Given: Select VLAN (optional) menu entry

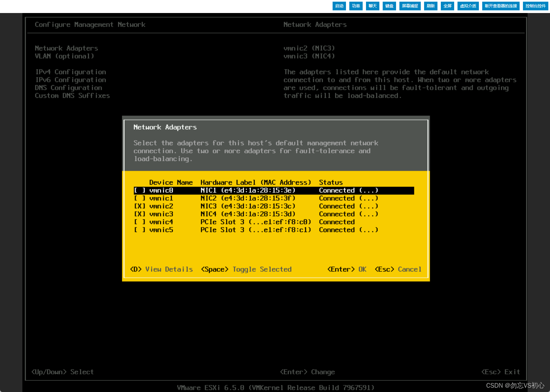Looking at the screenshot, I should click(x=64, y=56).
